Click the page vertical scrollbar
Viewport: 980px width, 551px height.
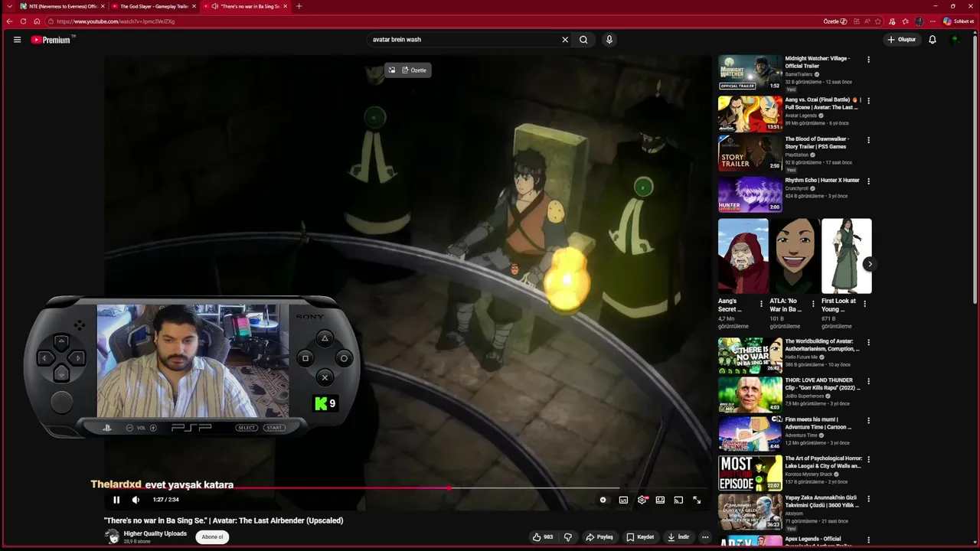(976, 168)
